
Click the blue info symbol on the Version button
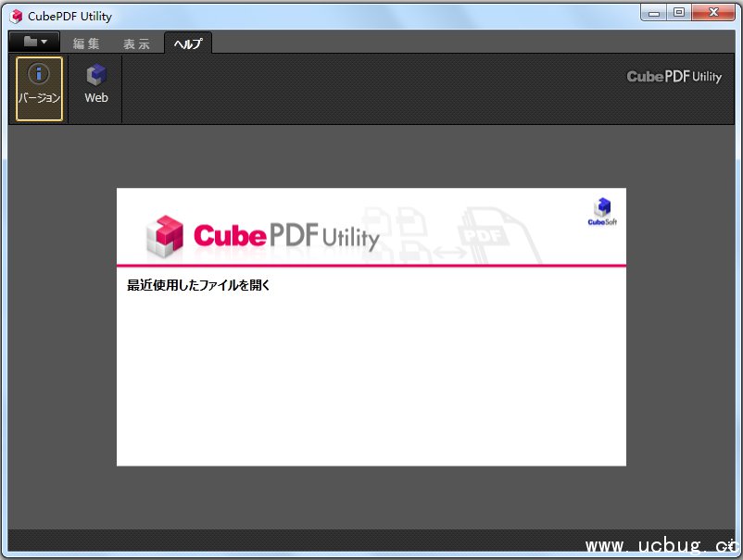coord(38,75)
